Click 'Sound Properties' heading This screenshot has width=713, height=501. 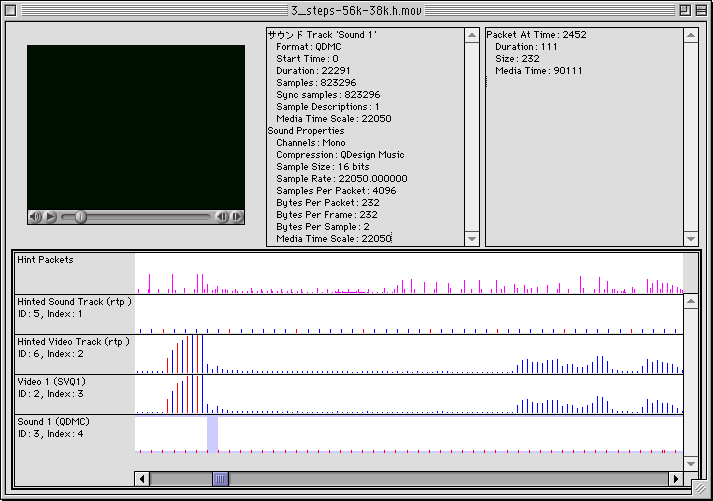[306, 131]
